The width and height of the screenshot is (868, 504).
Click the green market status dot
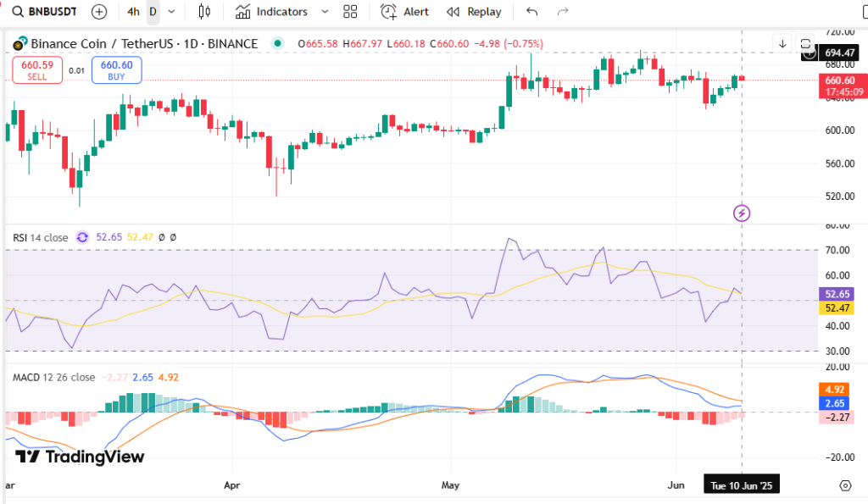point(278,43)
